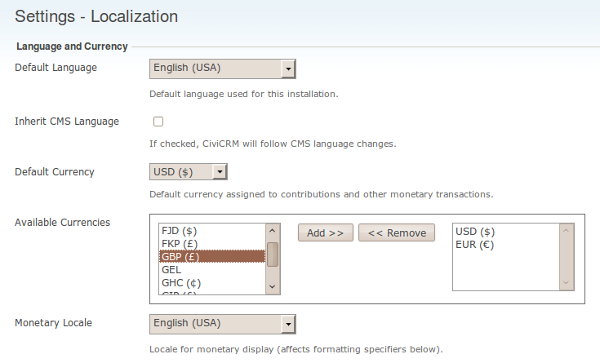Image resolution: width=600 pixels, height=363 pixels.
Task: Choose GHC (¢) from the currency list
Action: [x=212, y=283]
